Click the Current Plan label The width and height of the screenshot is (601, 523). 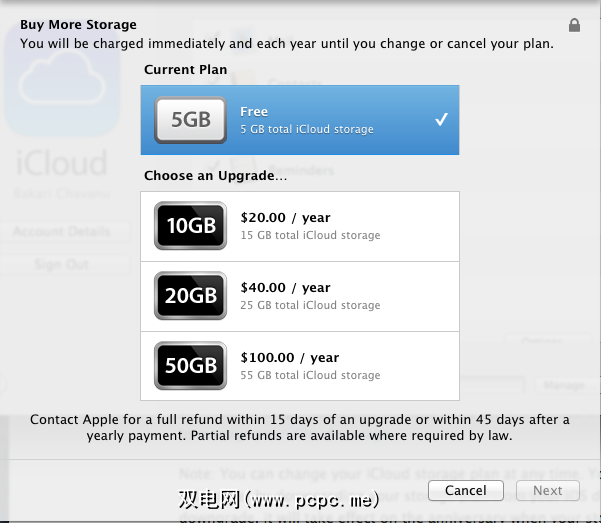click(x=186, y=70)
